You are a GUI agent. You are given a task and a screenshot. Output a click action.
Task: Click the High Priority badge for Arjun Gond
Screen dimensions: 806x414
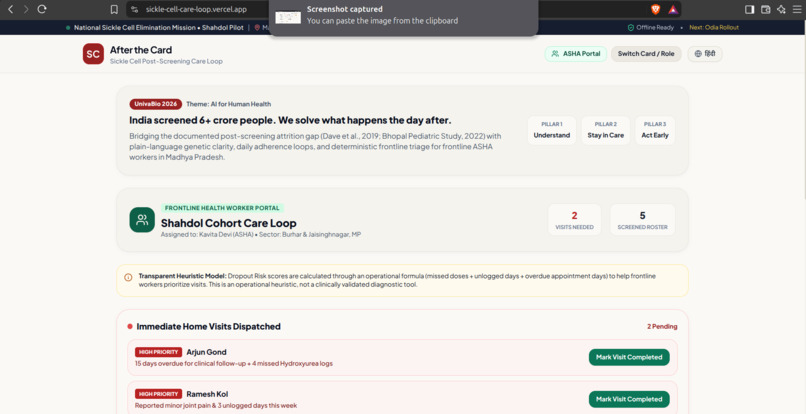(x=158, y=352)
